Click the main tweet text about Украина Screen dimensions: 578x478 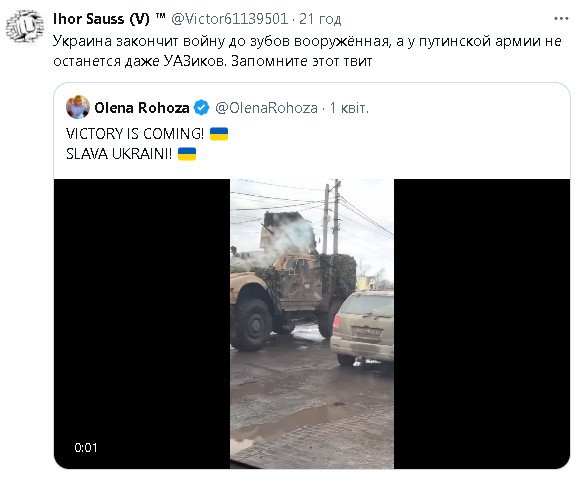[x=307, y=51]
